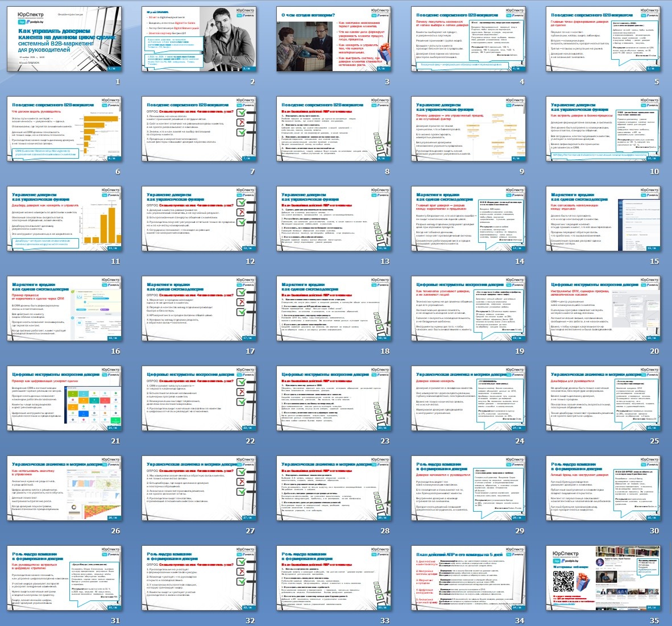Select slide 21 with colorful tile dashboard
This screenshot has height=626, width=672.
[x=64, y=399]
